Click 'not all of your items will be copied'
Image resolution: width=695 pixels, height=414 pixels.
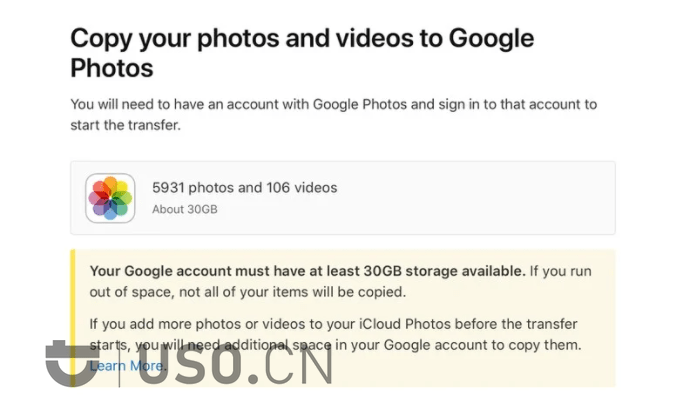coord(292,292)
